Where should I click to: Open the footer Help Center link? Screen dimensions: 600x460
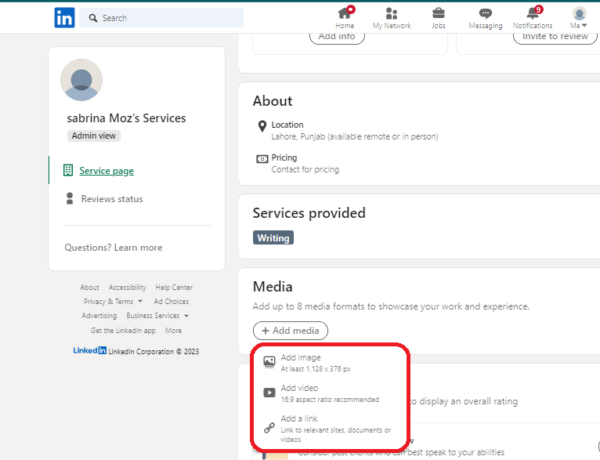[x=174, y=287]
